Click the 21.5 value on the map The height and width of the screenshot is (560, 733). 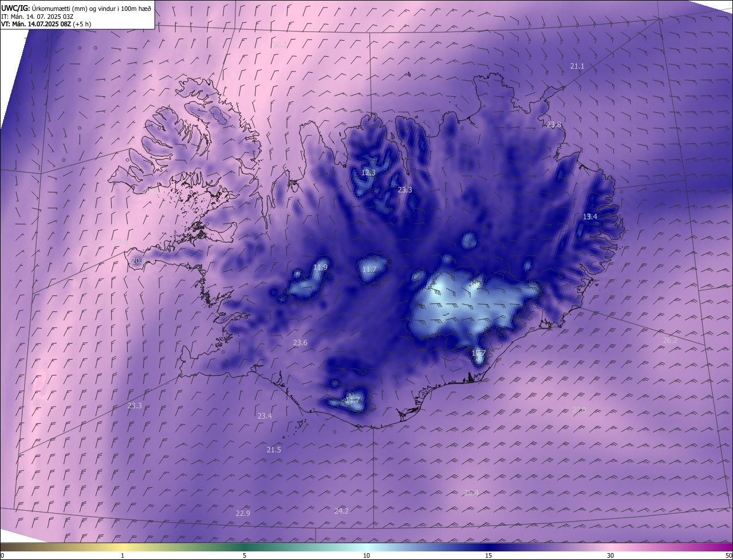point(274,450)
